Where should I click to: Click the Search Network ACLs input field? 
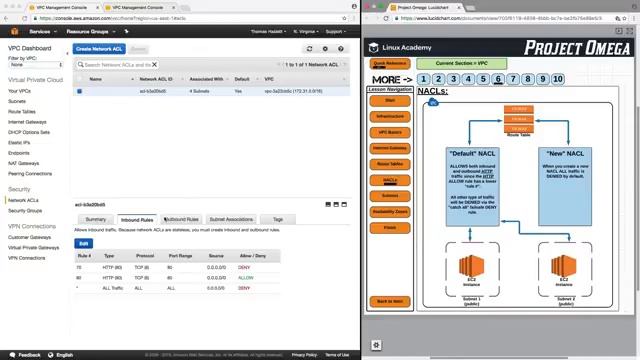pyautogui.click(x=117, y=64)
